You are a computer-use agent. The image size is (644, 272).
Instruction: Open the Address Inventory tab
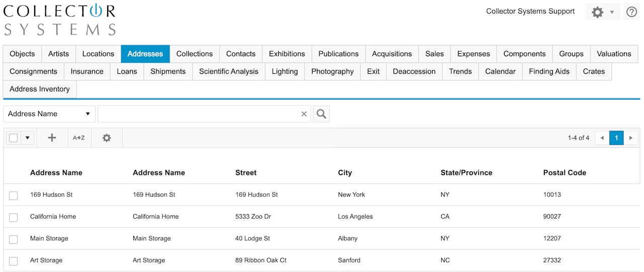pyautogui.click(x=40, y=89)
